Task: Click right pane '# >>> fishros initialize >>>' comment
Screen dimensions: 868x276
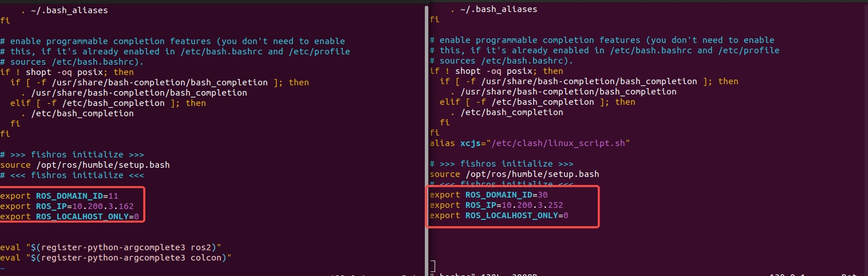Action: coord(501,164)
